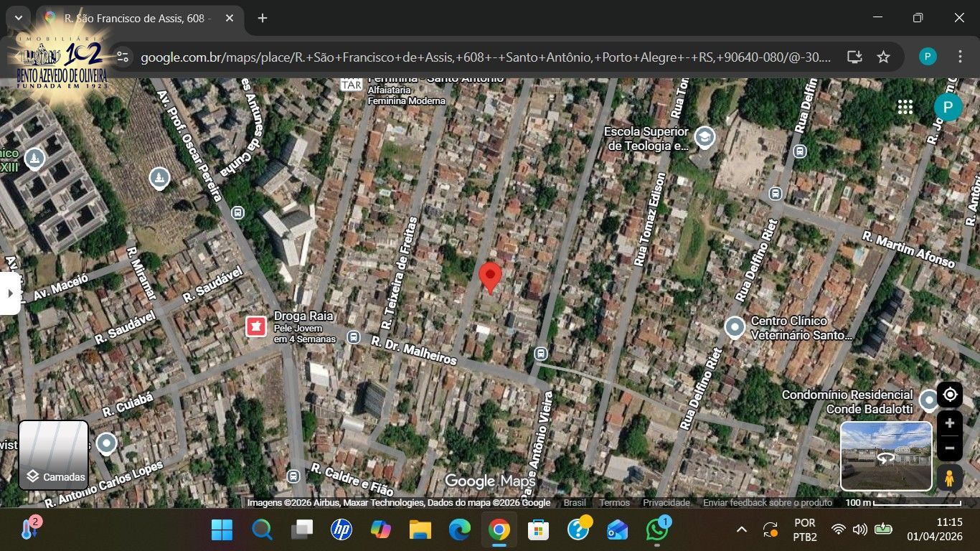Zoom in with the plus button
The height and width of the screenshot is (551, 980).
tap(950, 423)
